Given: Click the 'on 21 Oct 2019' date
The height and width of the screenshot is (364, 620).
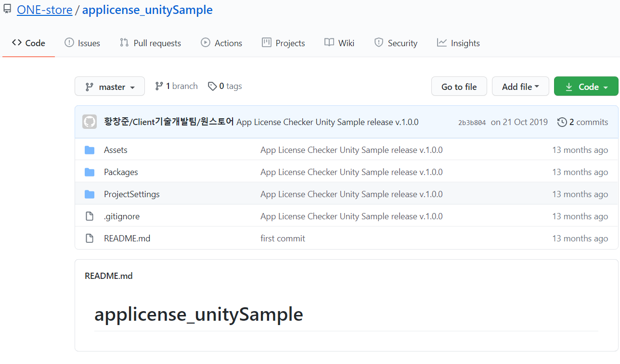Looking at the screenshot, I should coord(519,122).
